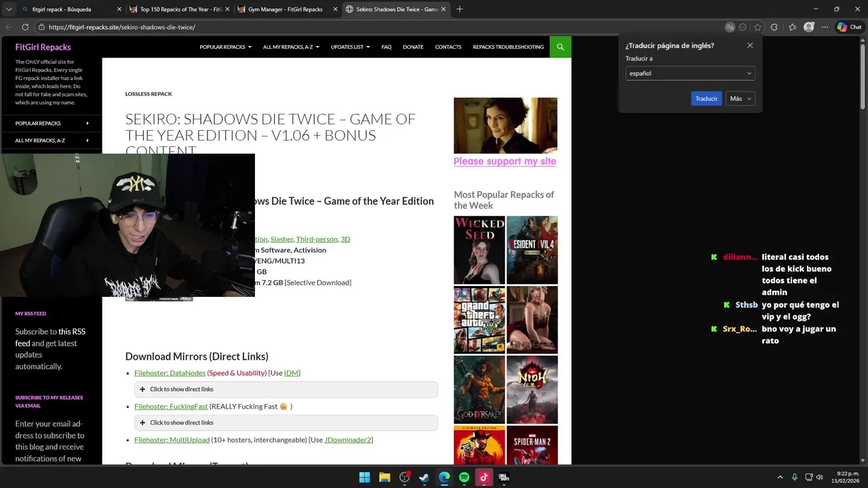Expand Popular Repacks sidebar item
868x488 pixels.
[x=51, y=123]
